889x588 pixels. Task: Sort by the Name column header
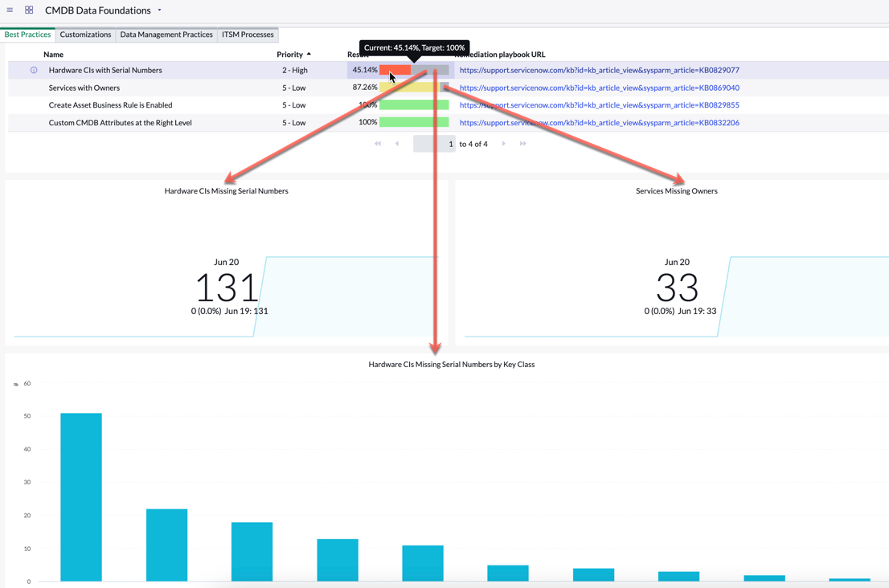tap(53, 55)
